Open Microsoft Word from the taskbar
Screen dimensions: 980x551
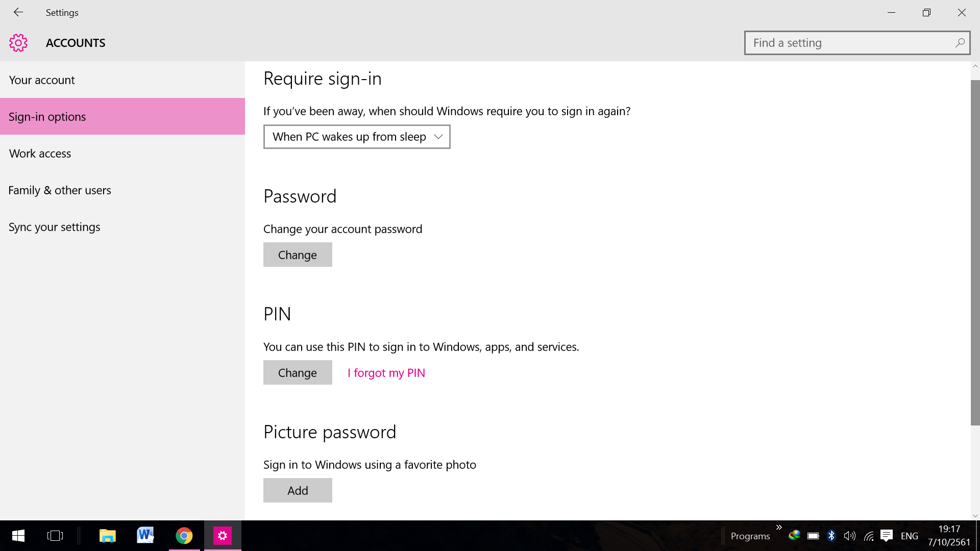pyautogui.click(x=145, y=536)
